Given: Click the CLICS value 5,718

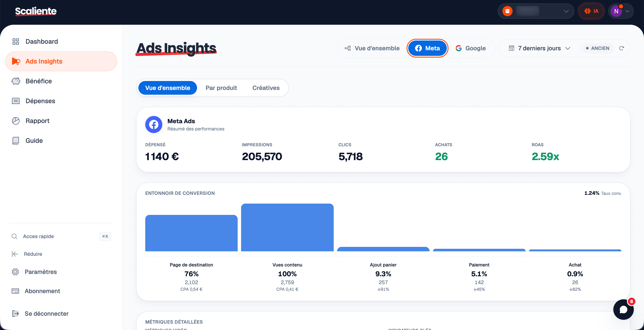Looking at the screenshot, I should coord(351,157).
